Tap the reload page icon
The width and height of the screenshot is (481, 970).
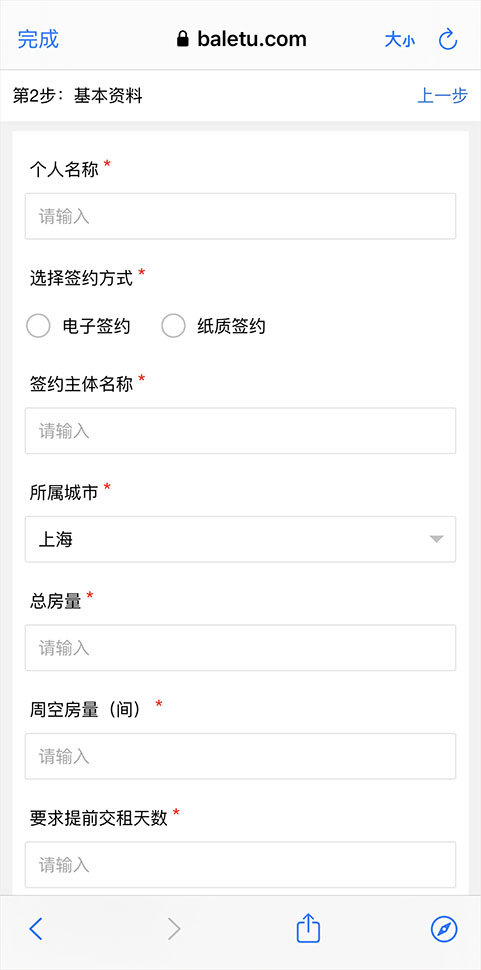(448, 40)
